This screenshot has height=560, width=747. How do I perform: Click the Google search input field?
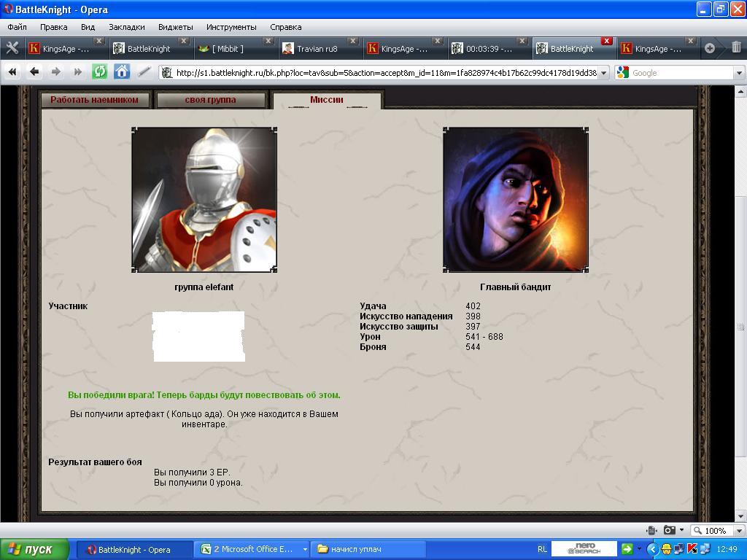point(682,73)
